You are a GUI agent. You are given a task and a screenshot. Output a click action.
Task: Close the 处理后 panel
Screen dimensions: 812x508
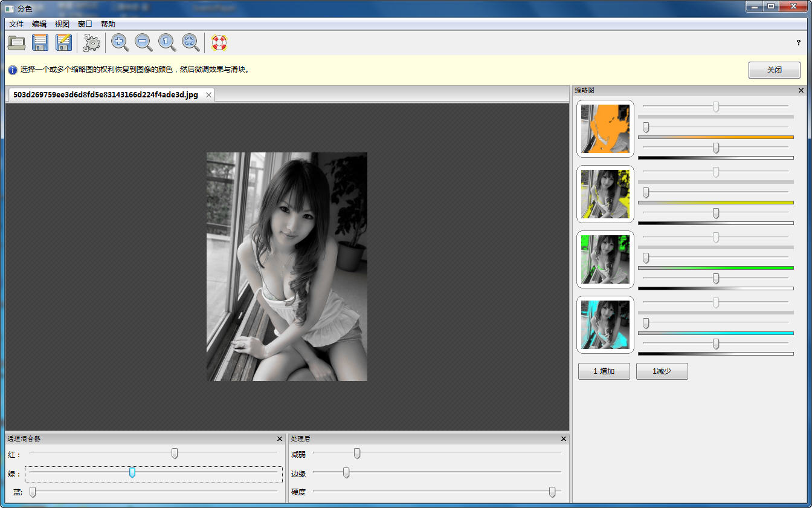click(x=564, y=438)
